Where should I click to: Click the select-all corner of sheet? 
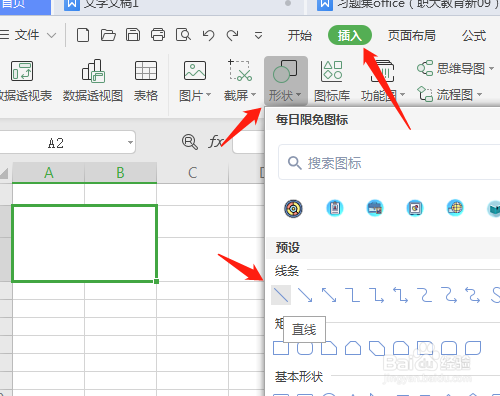coord(4,173)
